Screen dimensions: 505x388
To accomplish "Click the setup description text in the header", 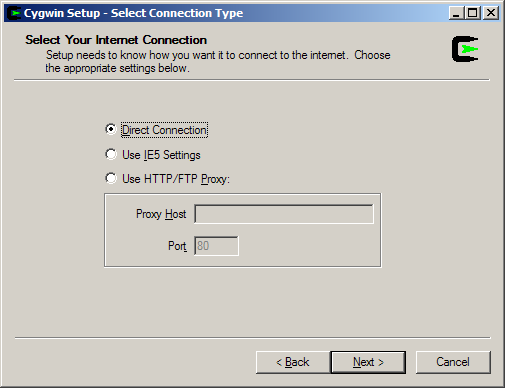I will tap(218, 61).
